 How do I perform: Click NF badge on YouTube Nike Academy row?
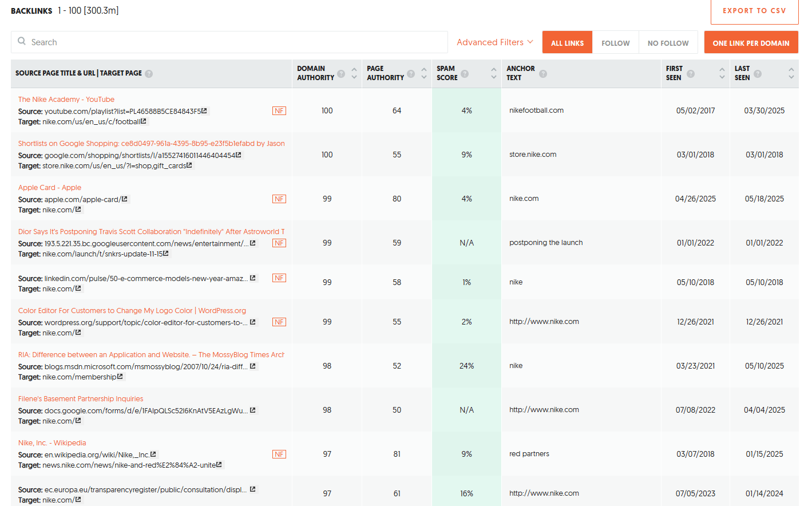click(279, 111)
